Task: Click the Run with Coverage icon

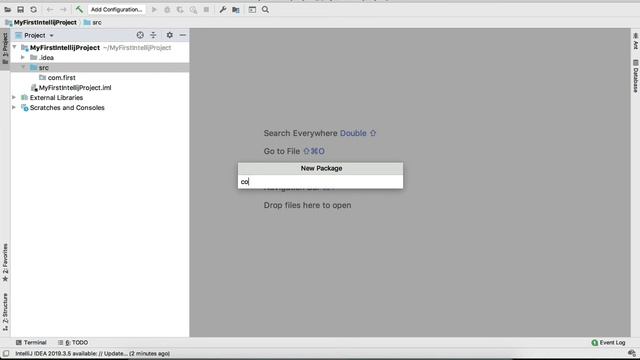Action: coord(180,9)
